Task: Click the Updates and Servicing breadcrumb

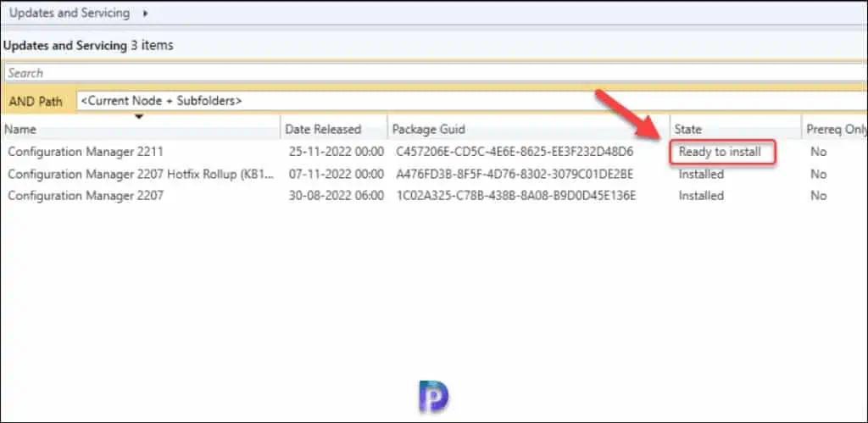Action: (70, 13)
